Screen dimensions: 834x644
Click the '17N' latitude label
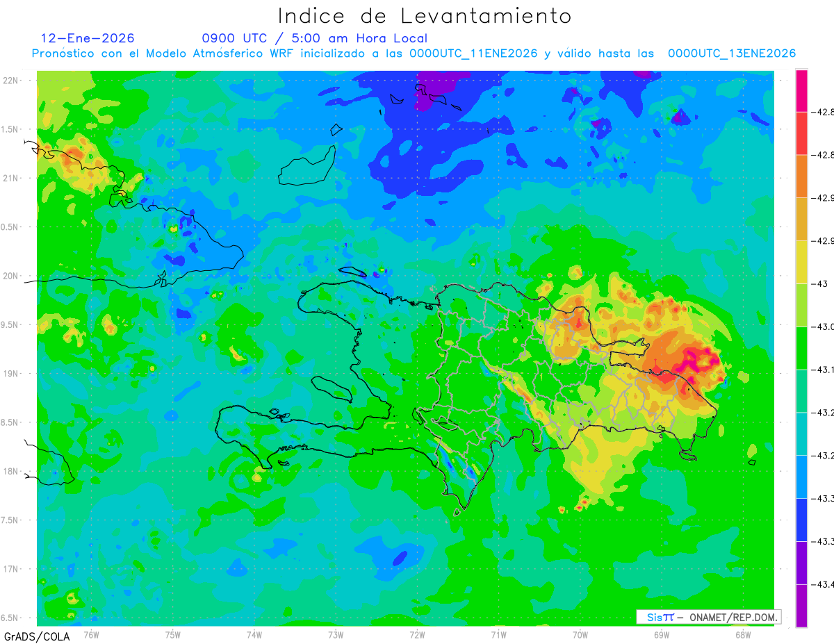pyautogui.click(x=10, y=569)
